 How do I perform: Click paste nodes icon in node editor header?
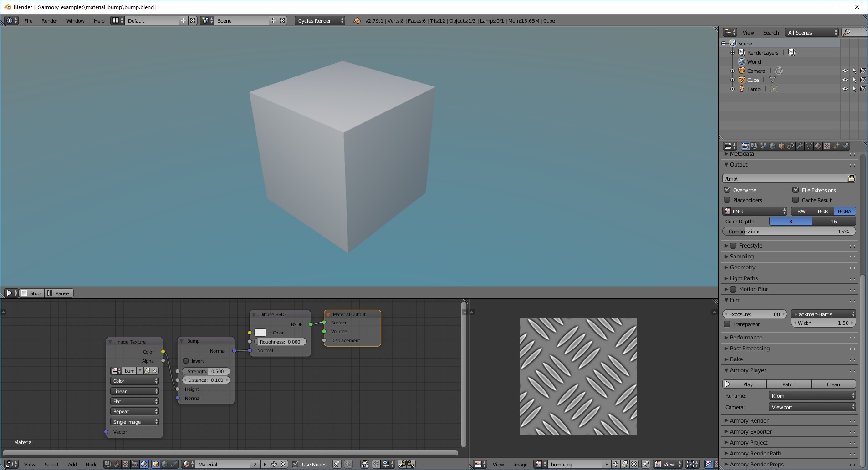click(x=411, y=464)
